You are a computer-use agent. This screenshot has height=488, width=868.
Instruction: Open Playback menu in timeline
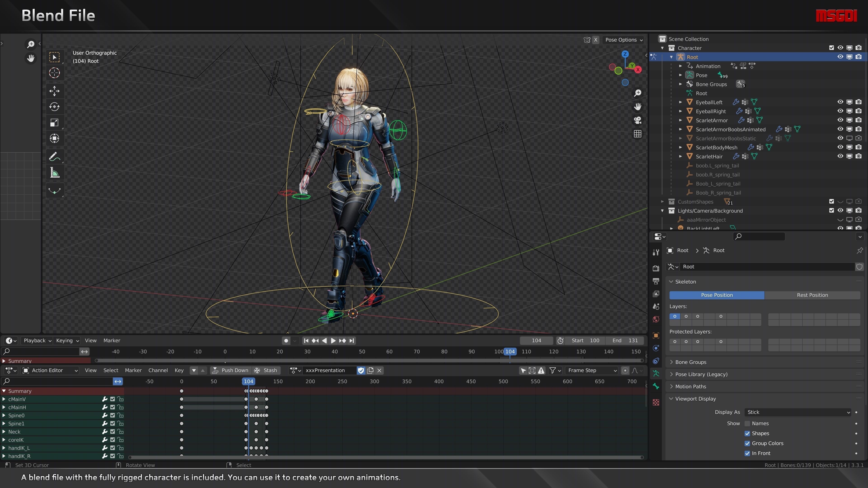pyautogui.click(x=37, y=340)
